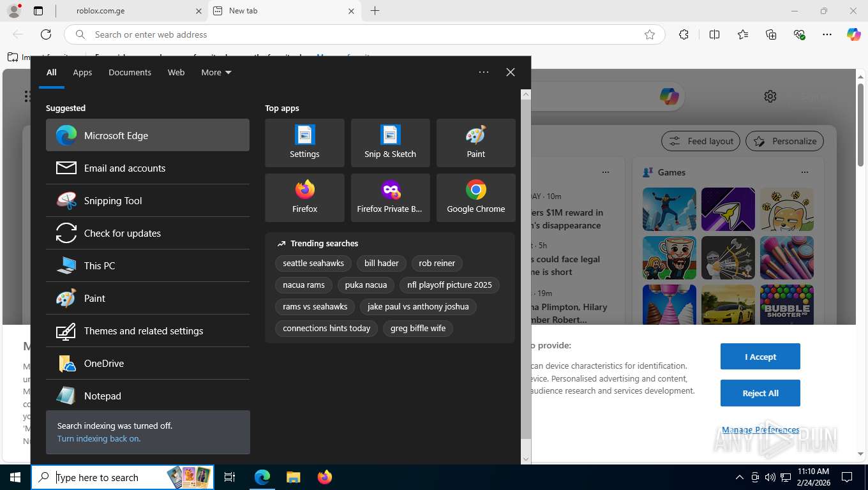Viewport: 868px width, 490px height.
Task: Expand the More filter dropdown
Action: [216, 72]
